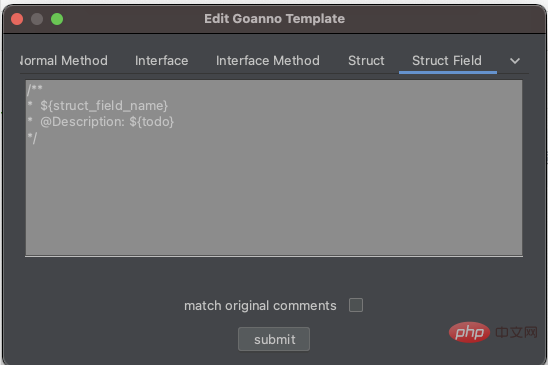The image size is (548, 365).
Task: Click the 中文网 watermark text
Action: (x=516, y=332)
